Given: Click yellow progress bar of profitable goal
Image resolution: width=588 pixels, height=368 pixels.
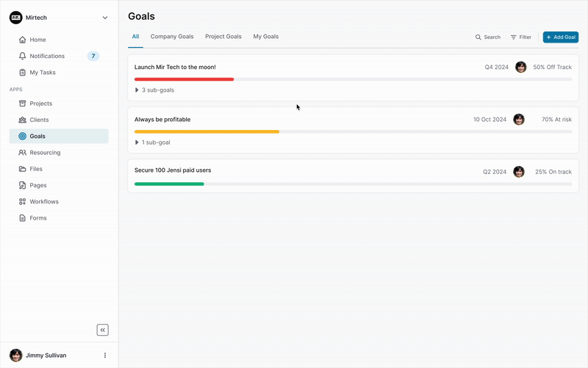Looking at the screenshot, I should point(207,131).
